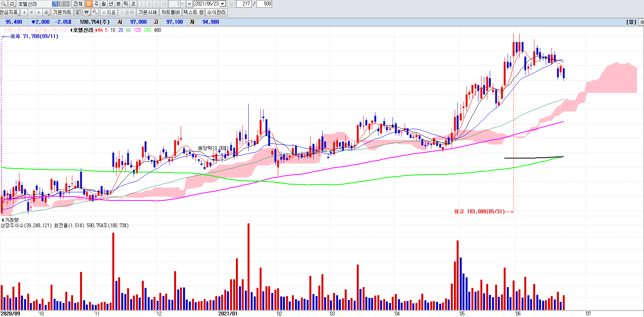Switch to tick (틱) chart period
Viewport: 644px width, 317px height.
pos(126,4)
